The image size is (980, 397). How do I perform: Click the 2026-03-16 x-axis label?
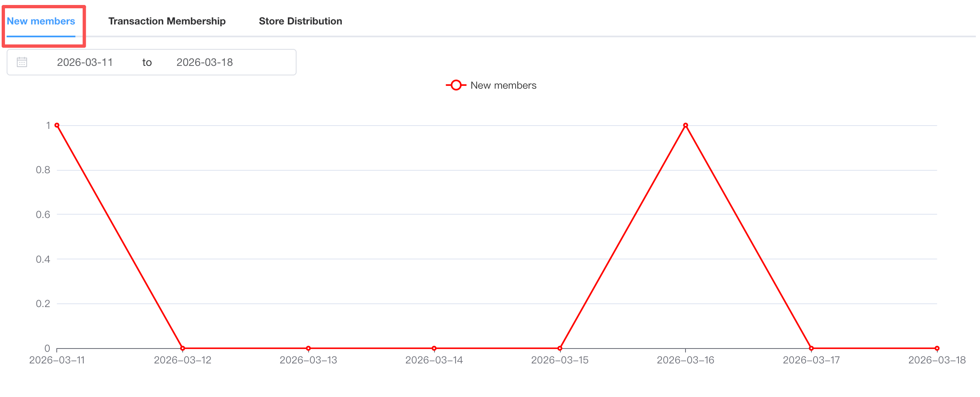click(686, 360)
